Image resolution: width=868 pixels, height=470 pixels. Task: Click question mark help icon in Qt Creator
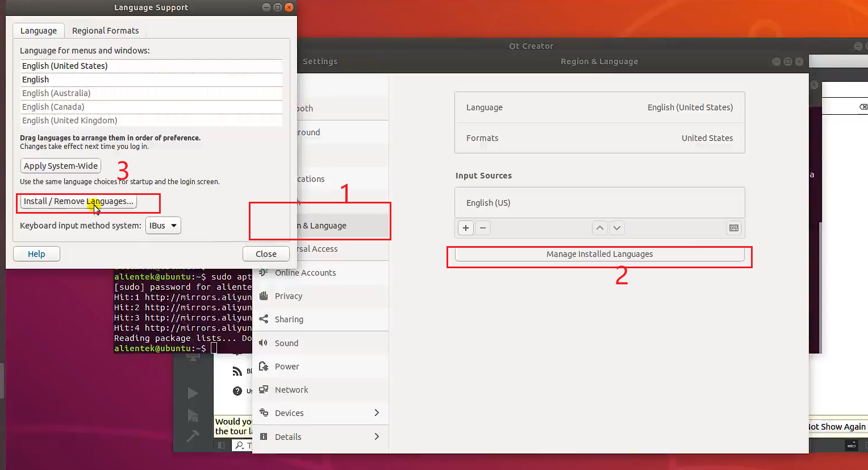tap(237, 391)
